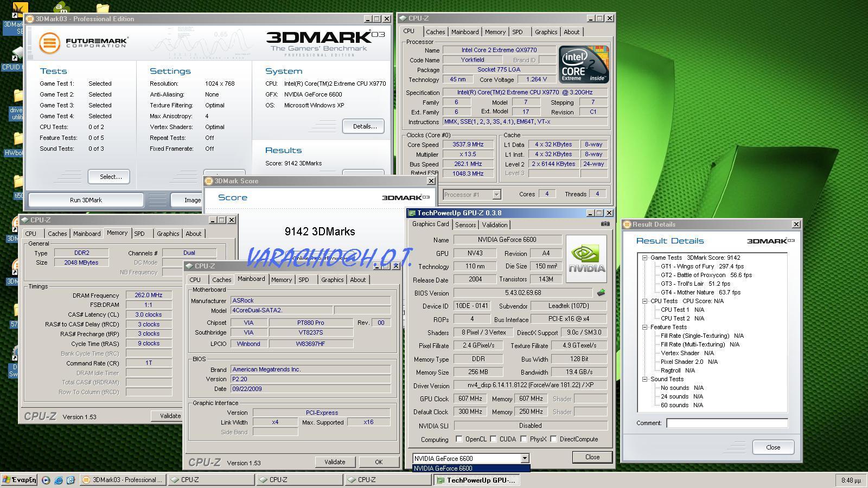Viewport: 868px width, 488px height.
Task: Switch to 3DMark03 taskbar button
Action: [123, 480]
